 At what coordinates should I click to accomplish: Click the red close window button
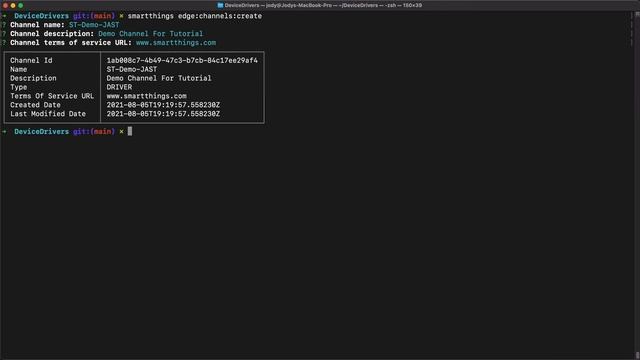[x=5, y=6]
